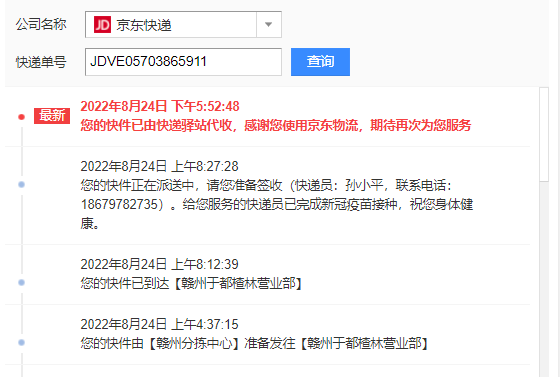Click the red 最新 badge
The width and height of the screenshot is (560, 377).
pyautogui.click(x=52, y=116)
